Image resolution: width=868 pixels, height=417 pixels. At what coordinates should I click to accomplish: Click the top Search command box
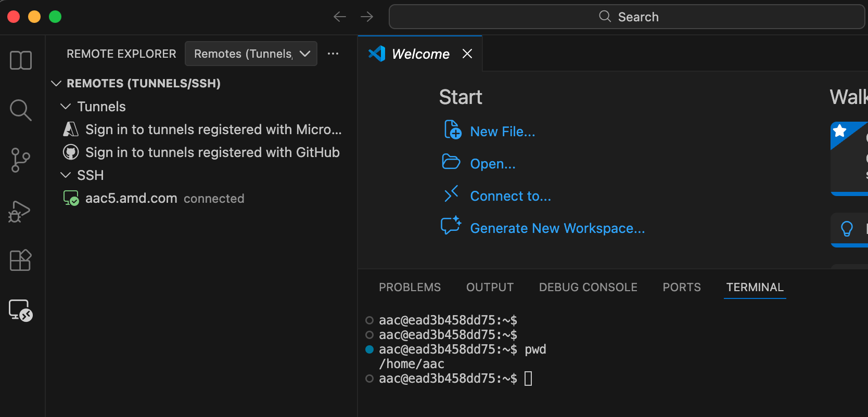[x=627, y=17]
